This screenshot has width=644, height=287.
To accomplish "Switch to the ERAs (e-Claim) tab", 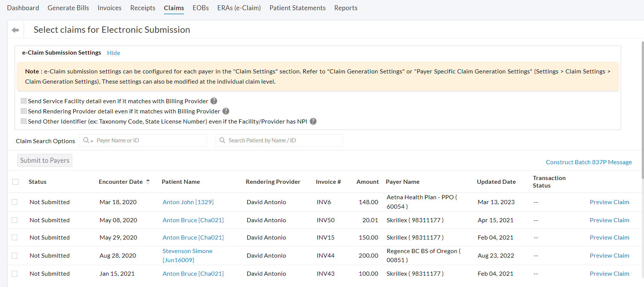I will (x=239, y=8).
